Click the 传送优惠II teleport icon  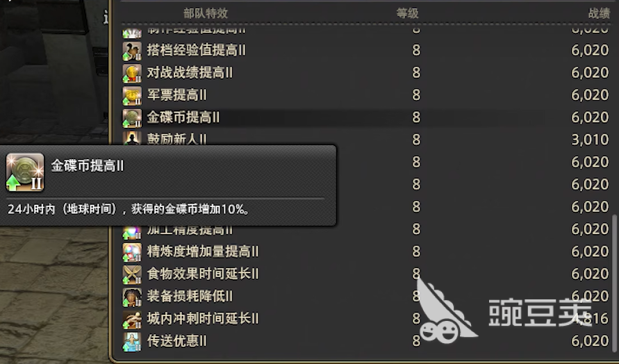(132, 342)
